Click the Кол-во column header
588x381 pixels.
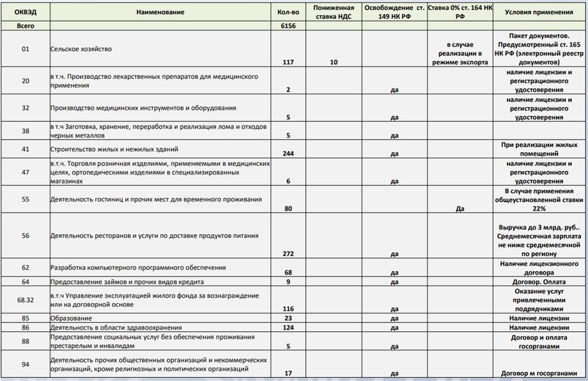pyautogui.click(x=288, y=12)
